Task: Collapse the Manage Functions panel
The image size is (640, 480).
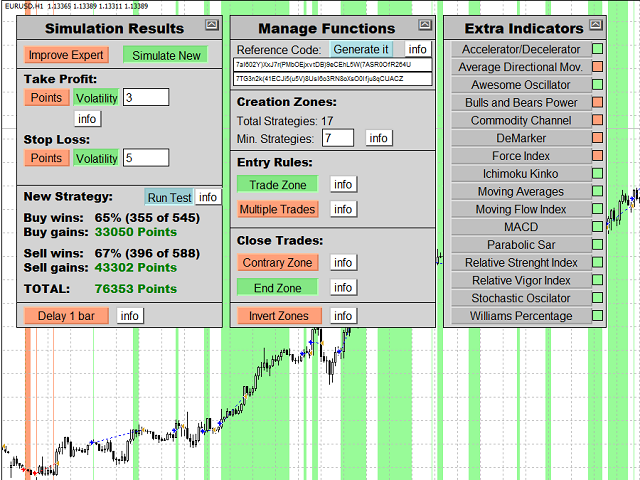Action: (424, 24)
